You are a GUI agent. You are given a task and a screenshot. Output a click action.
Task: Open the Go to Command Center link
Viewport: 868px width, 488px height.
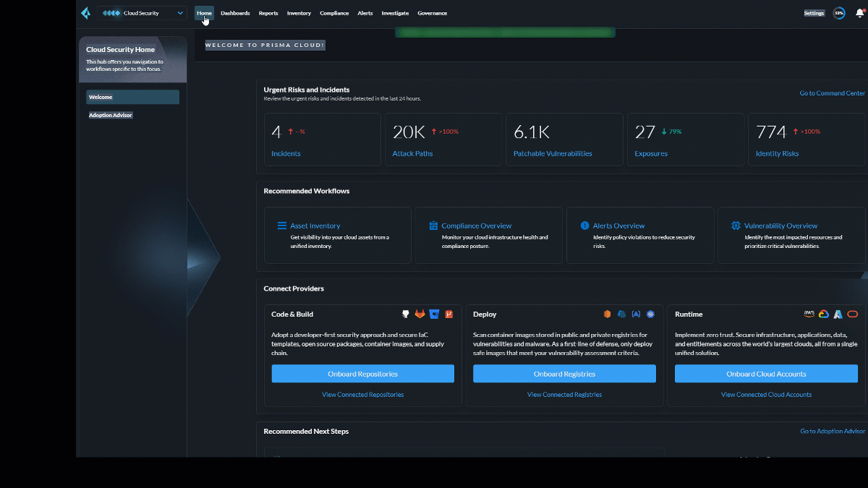coord(832,93)
